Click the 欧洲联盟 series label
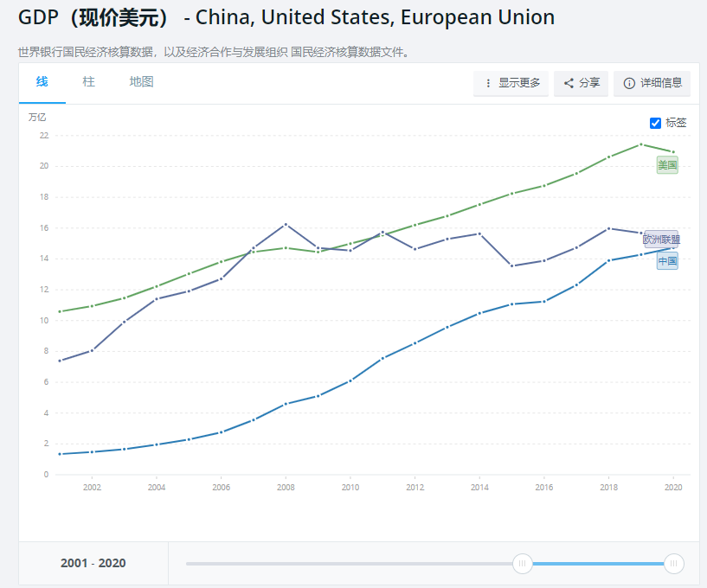 click(661, 240)
